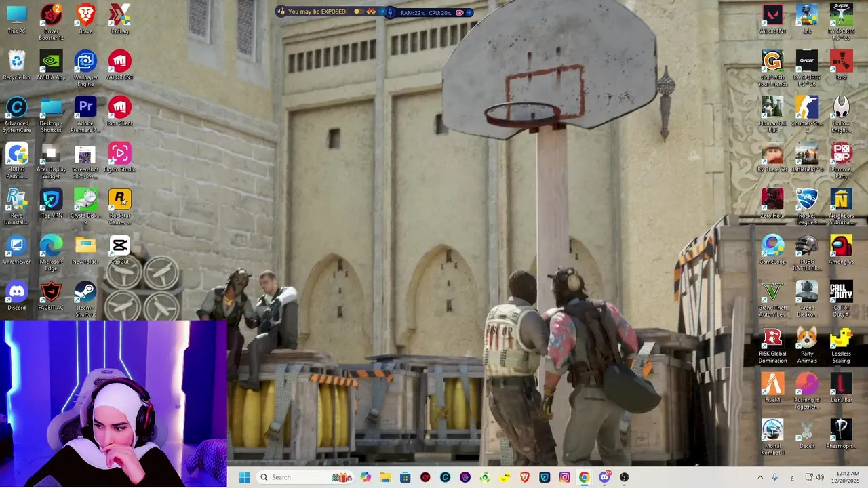The height and width of the screenshot is (488, 868).
Task: Open RV There Yet shortcut
Action: [x=772, y=157]
